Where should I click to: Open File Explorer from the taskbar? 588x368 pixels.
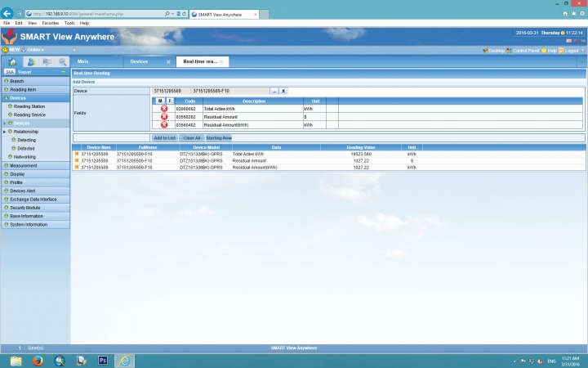click(x=16, y=361)
